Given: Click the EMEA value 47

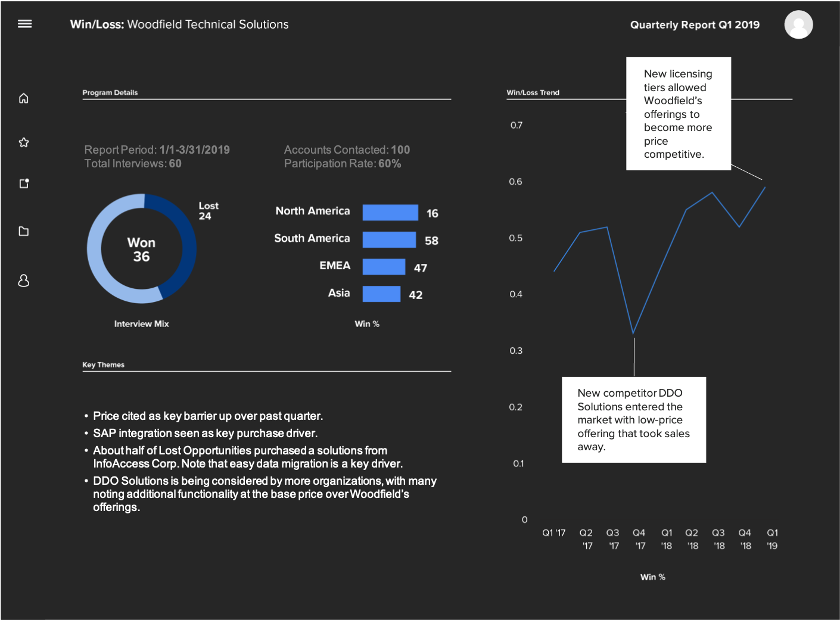Looking at the screenshot, I should coord(421,268).
